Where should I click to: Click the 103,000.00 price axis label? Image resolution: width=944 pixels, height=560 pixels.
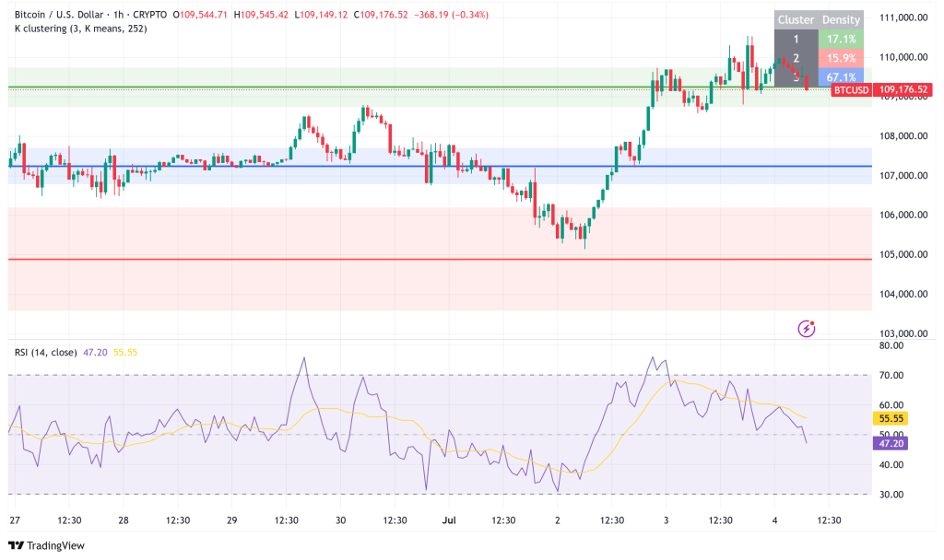[x=903, y=333]
